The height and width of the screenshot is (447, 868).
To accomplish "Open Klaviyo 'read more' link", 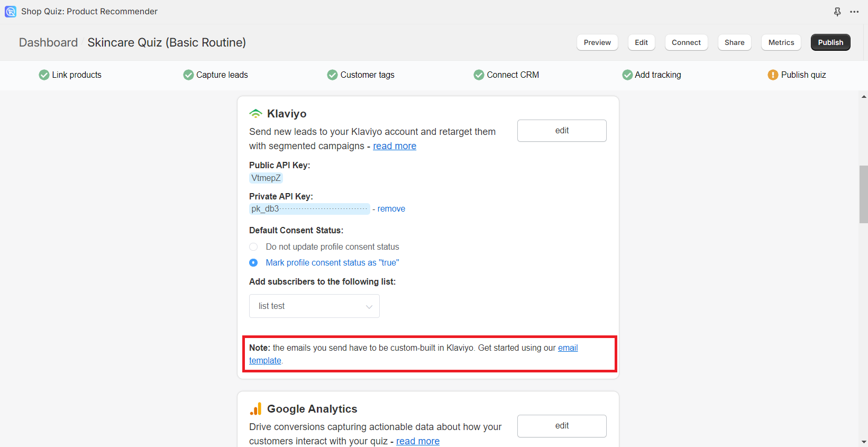I will 395,146.
